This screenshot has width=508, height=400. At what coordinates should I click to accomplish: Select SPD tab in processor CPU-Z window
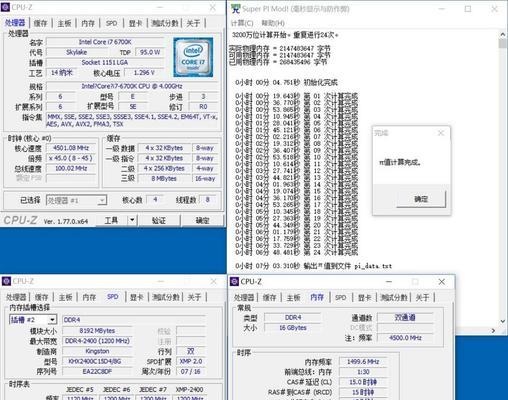click(x=111, y=23)
